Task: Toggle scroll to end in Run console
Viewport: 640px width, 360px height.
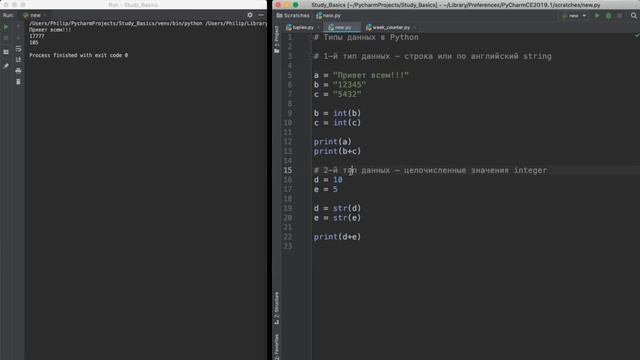Action: tap(18, 60)
